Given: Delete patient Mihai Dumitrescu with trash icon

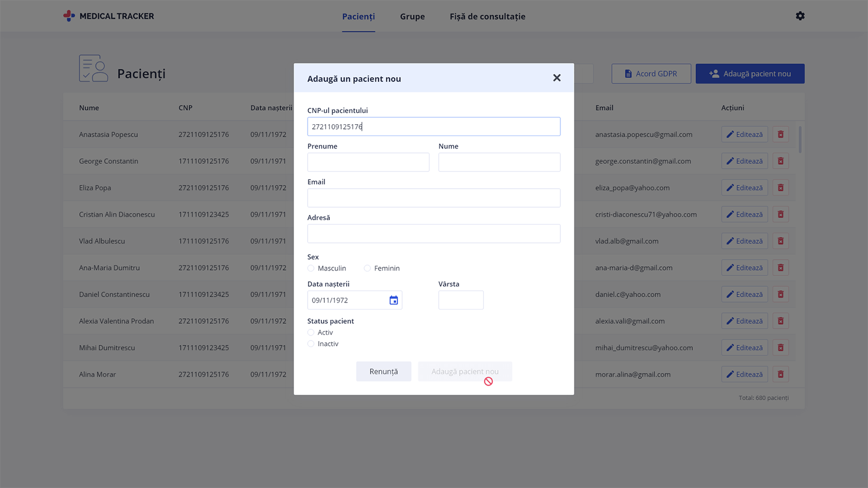Looking at the screenshot, I should point(781,348).
